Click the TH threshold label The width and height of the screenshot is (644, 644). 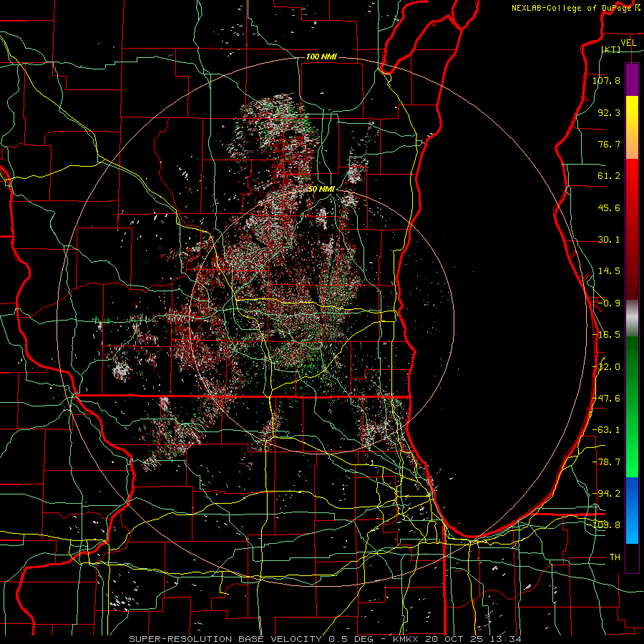615,557
